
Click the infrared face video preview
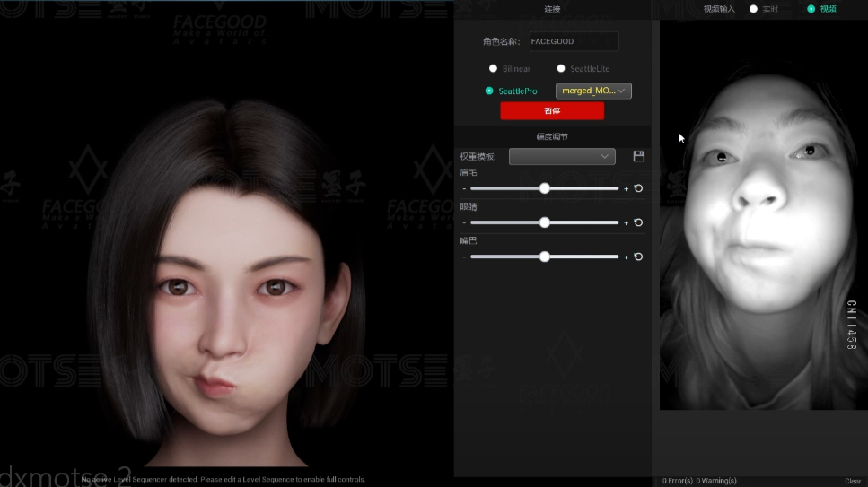763,216
